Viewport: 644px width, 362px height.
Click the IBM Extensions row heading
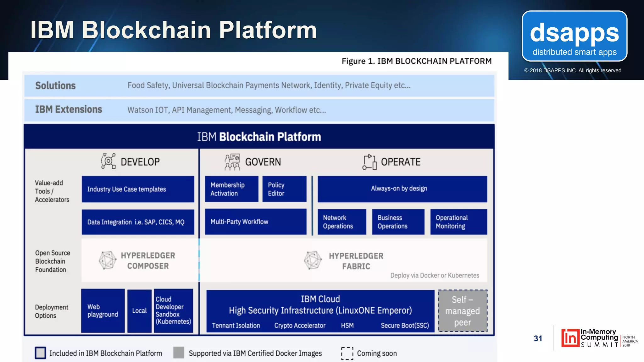pyautogui.click(x=69, y=109)
